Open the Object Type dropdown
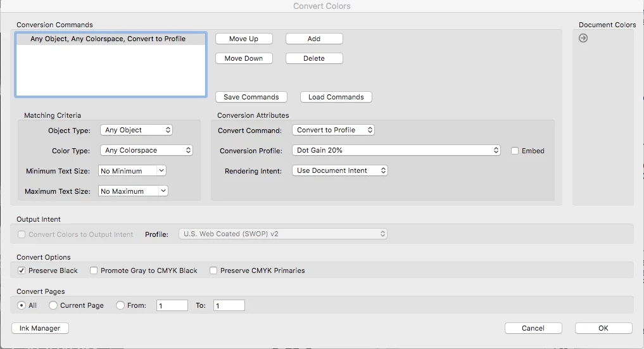The image size is (644, 349). (x=136, y=130)
